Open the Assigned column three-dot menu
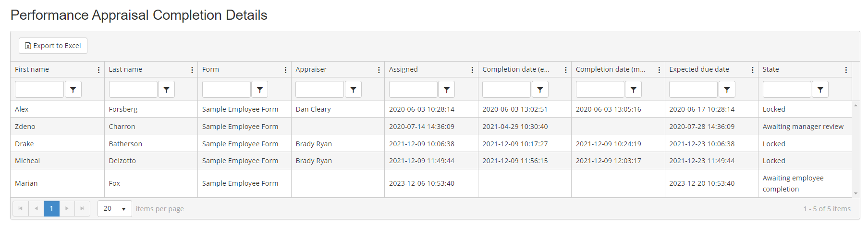 point(472,70)
